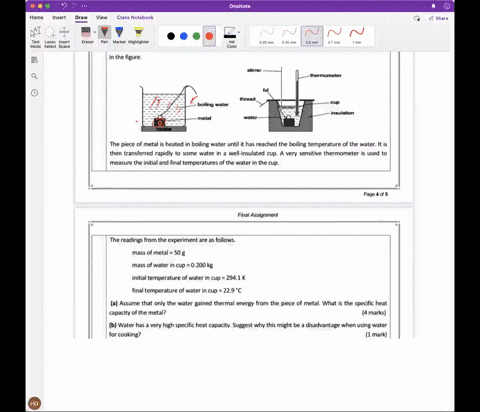
Task: Click the '(4 marks)' label
Action: pos(374,313)
